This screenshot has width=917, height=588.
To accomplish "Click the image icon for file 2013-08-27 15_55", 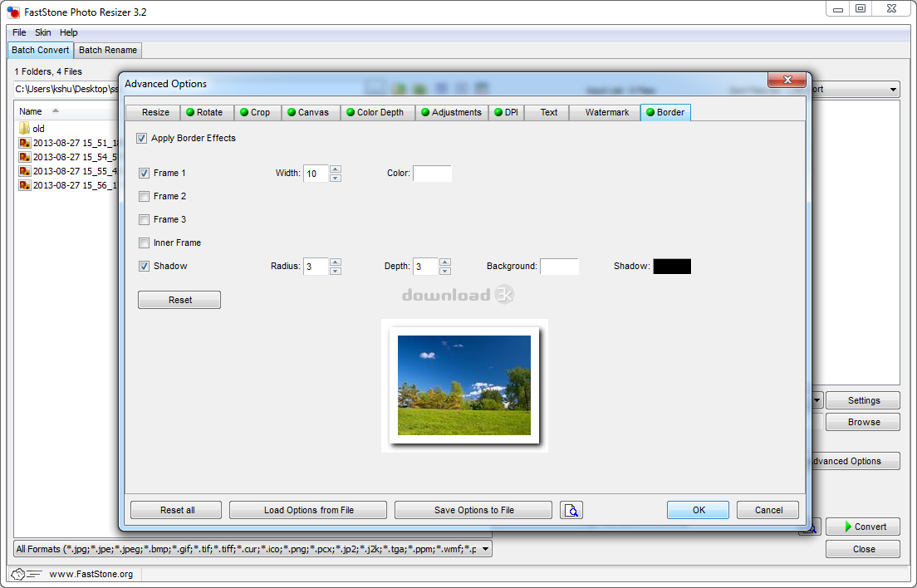I will 25,171.
